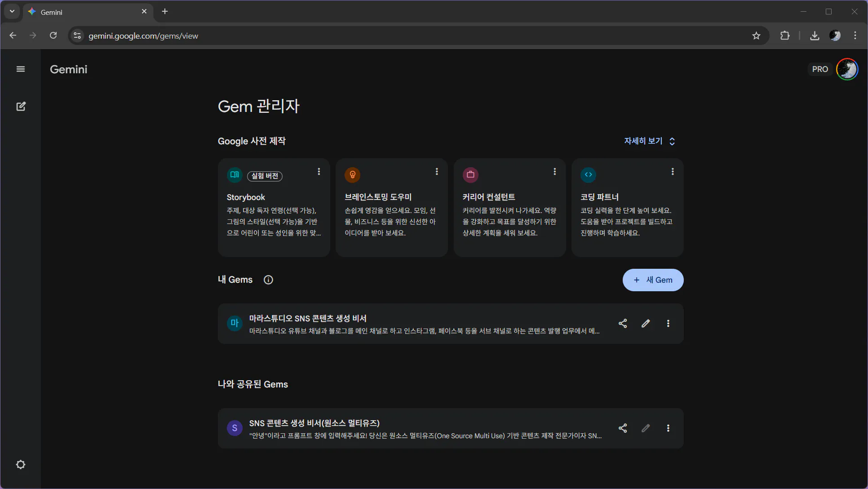This screenshot has height=489, width=868.
Task: Open the Gemini main menu hamburger icon
Action: pyautogui.click(x=21, y=69)
